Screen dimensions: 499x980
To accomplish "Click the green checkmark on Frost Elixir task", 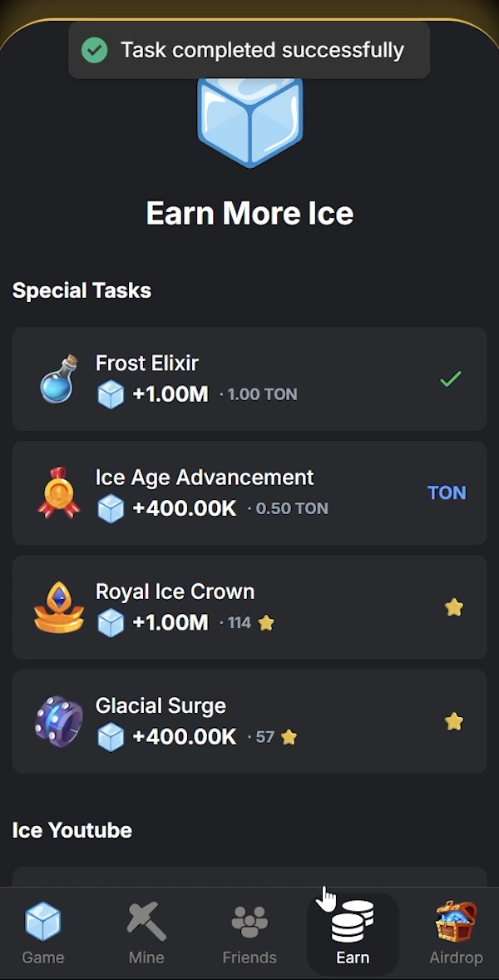I will point(452,379).
